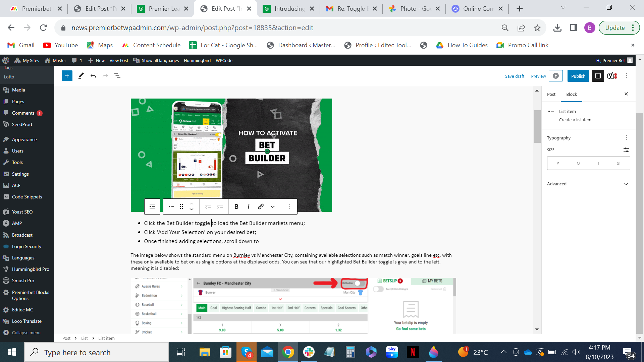Open Yoast SEO panel icon in header
Image resolution: width=644 pixels, height=362 pixels.
612,76
